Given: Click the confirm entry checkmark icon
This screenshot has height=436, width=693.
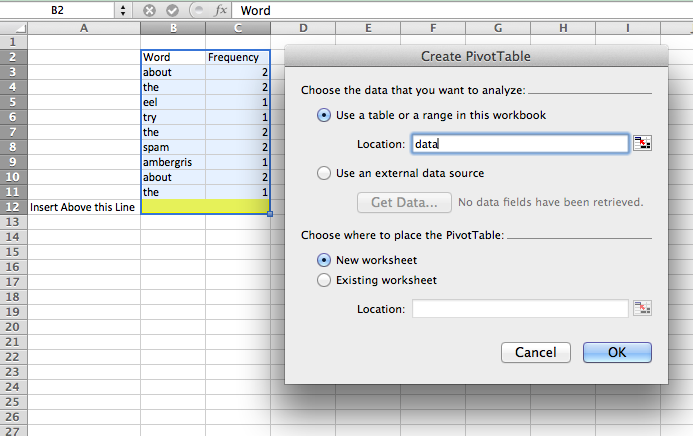Looking at the screenshot, I should (x=172, y=10).
